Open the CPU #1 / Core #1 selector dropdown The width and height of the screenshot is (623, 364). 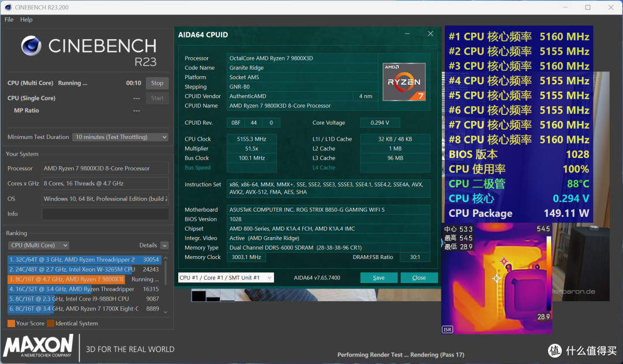pyautogui.click(x=226, y=277)
